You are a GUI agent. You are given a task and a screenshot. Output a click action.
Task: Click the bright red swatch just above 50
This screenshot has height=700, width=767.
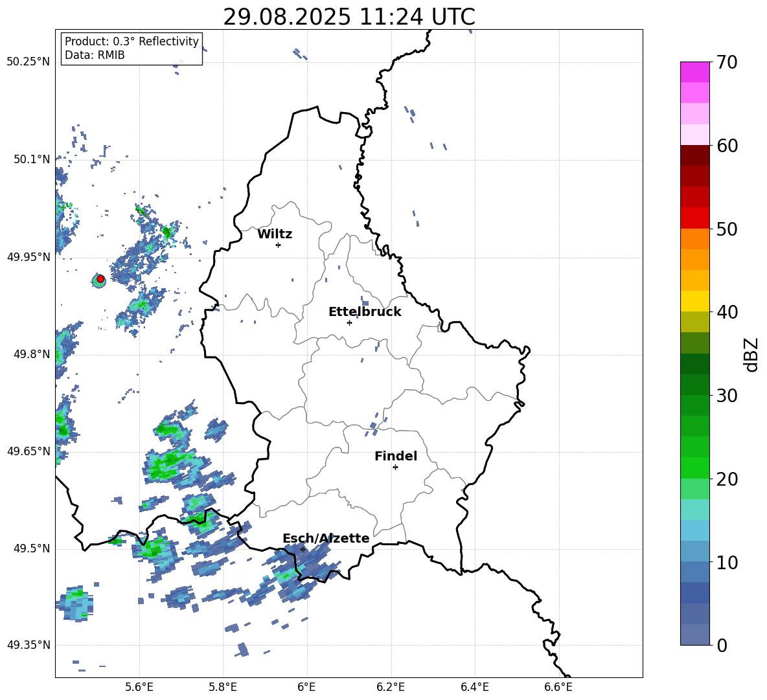[694, 218]
